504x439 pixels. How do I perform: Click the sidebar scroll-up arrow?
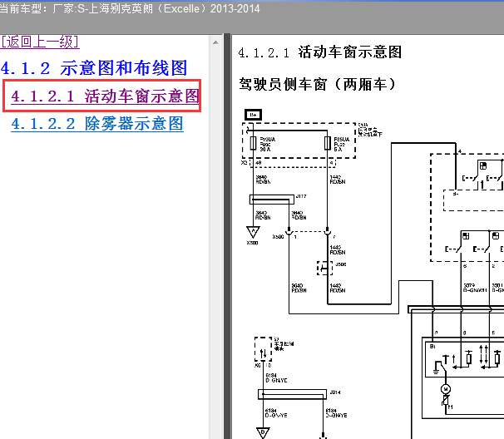(x=215, y=42)
